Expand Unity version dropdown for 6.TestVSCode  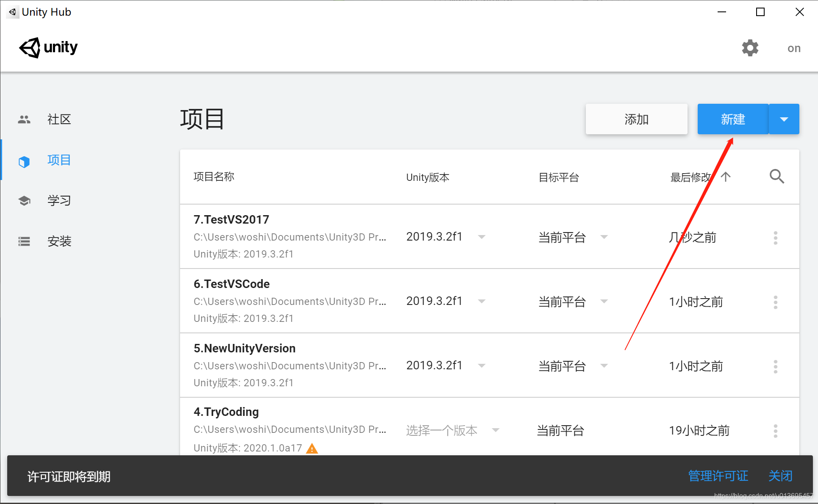482,301
